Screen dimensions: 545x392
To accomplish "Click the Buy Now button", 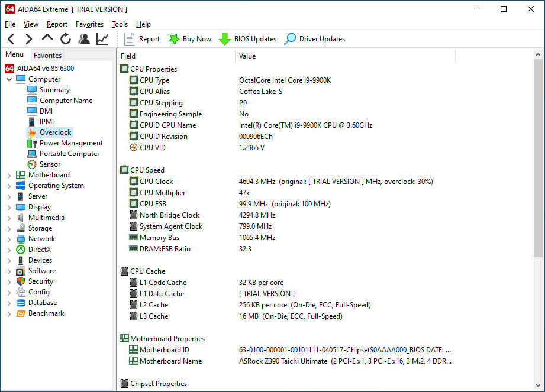I will [189, 39].
